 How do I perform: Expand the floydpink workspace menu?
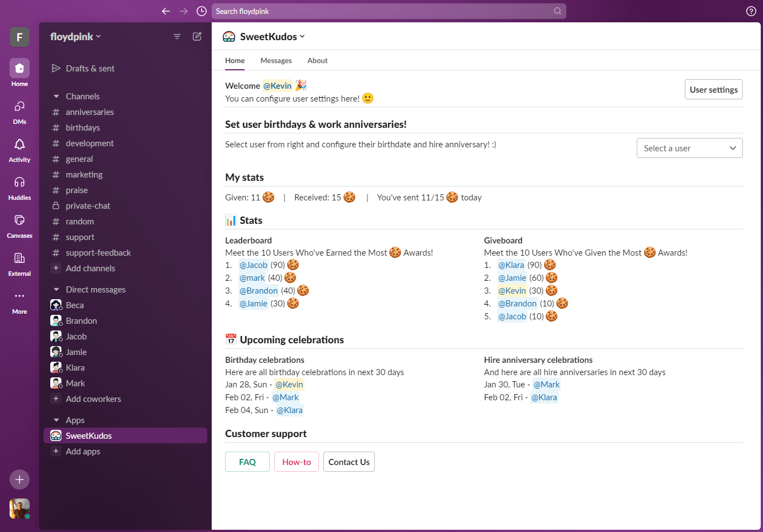click(x=75, y=36)
